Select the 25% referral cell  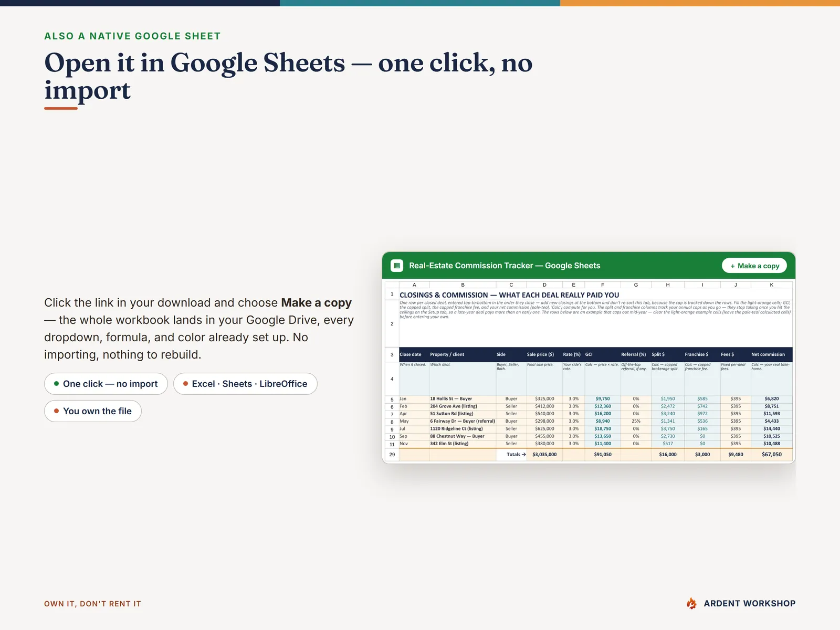pos(636,421)
